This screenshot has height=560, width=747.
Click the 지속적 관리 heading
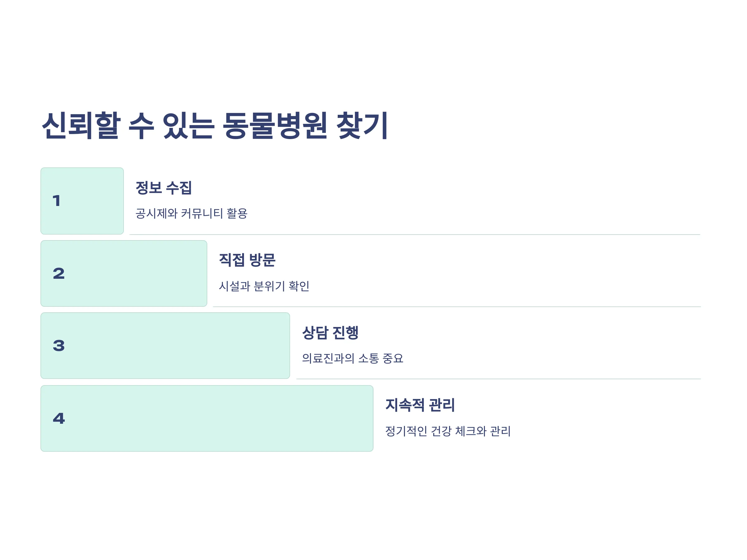point(420,405)
